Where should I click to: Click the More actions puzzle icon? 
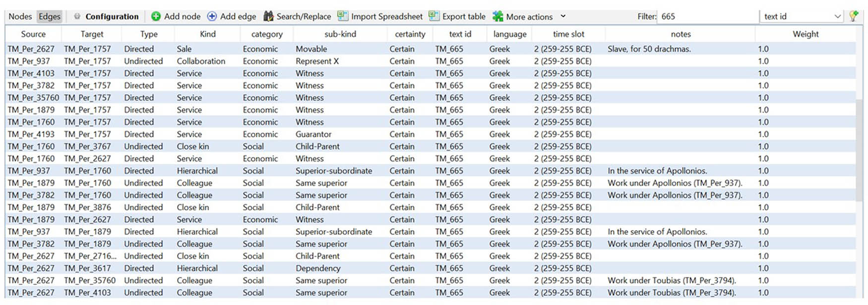(x=497, y=16)
